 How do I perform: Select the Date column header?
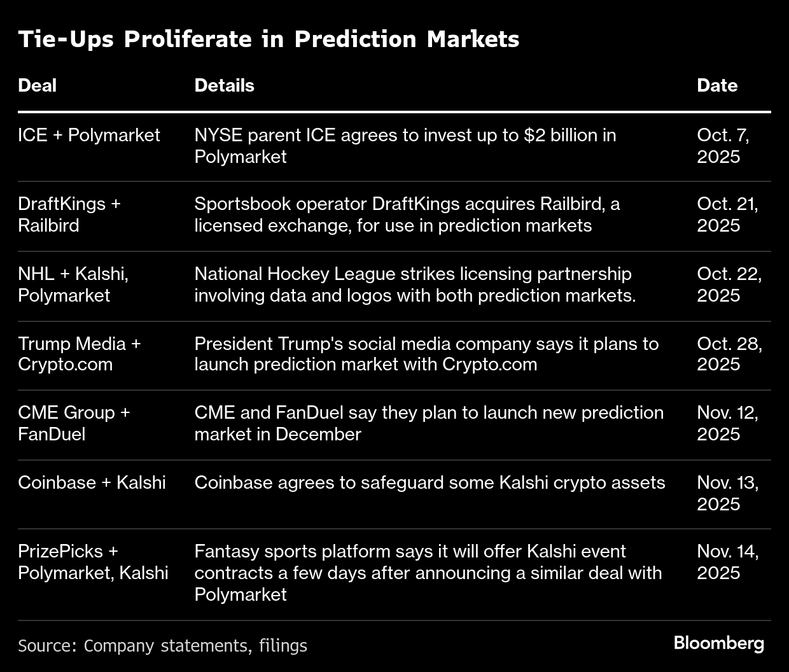point(717,85)
